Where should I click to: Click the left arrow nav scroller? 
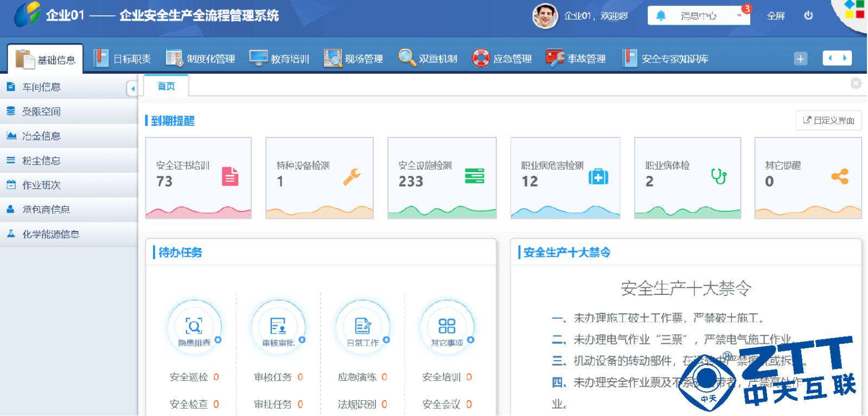pyautogui.click(x=830, y=58)
